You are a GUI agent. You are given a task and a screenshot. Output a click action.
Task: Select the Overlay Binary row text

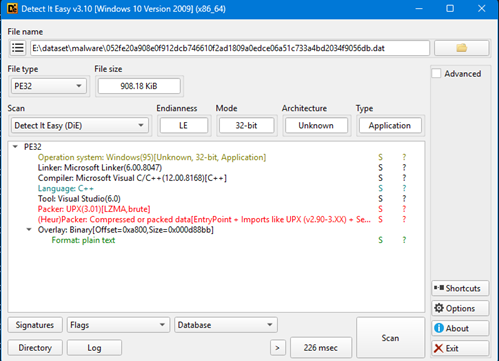click(126, 230)
